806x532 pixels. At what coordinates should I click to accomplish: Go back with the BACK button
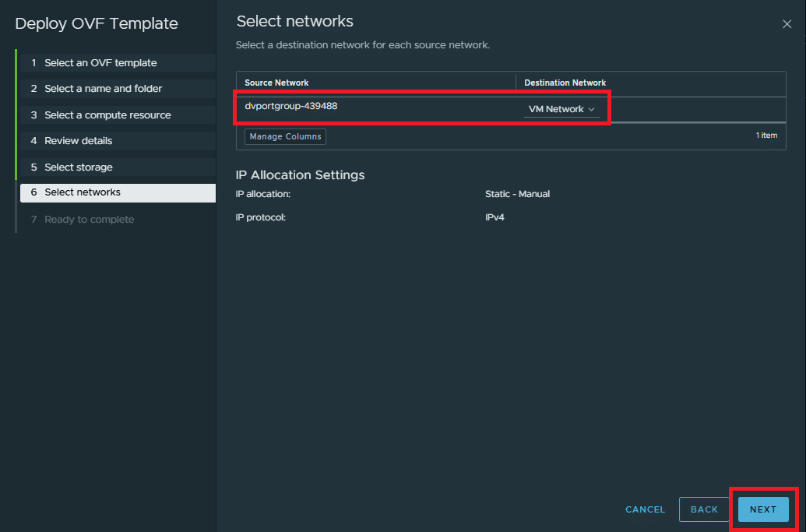point(704,509)
